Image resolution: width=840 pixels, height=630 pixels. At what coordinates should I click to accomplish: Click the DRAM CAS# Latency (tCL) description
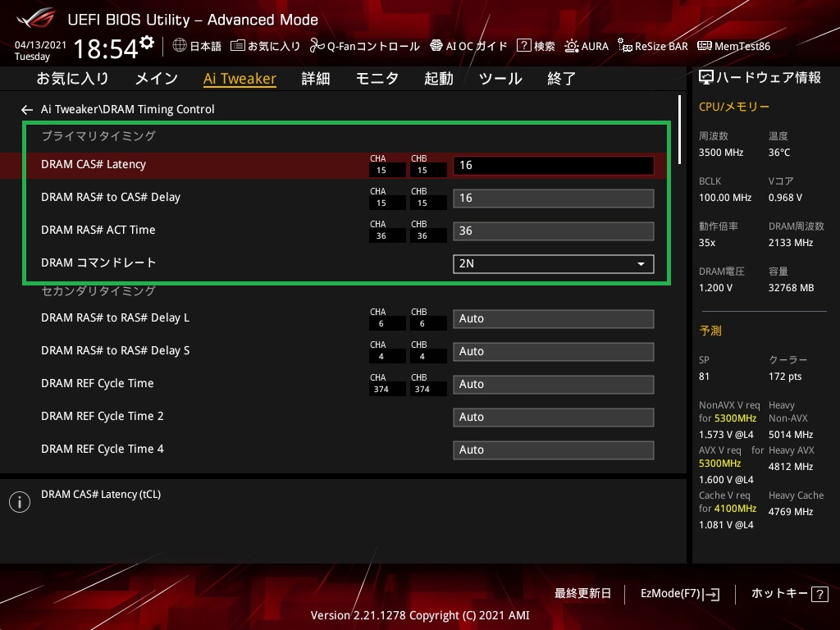pos(101,495)
